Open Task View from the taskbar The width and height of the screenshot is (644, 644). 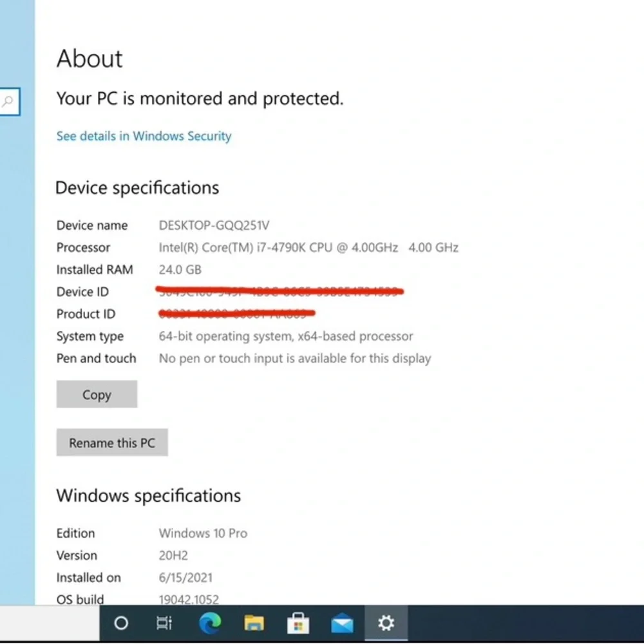(x=164, y=623)
